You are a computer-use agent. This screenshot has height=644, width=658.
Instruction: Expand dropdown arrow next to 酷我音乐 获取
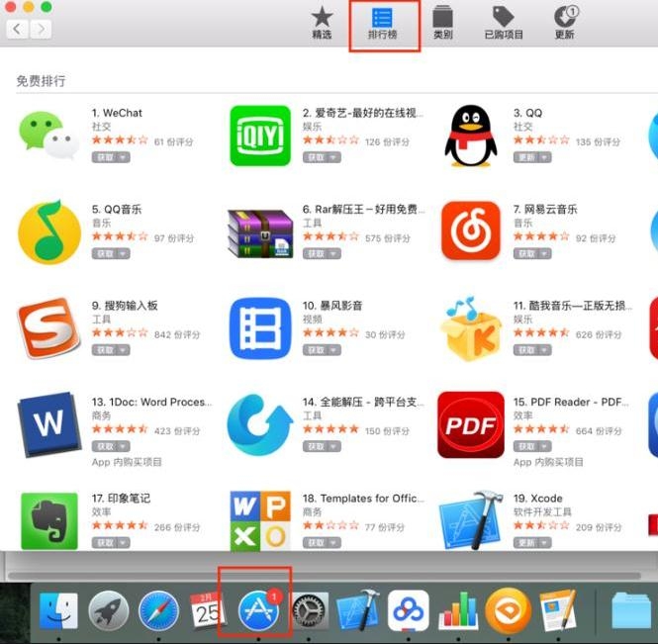pos(545,350)
